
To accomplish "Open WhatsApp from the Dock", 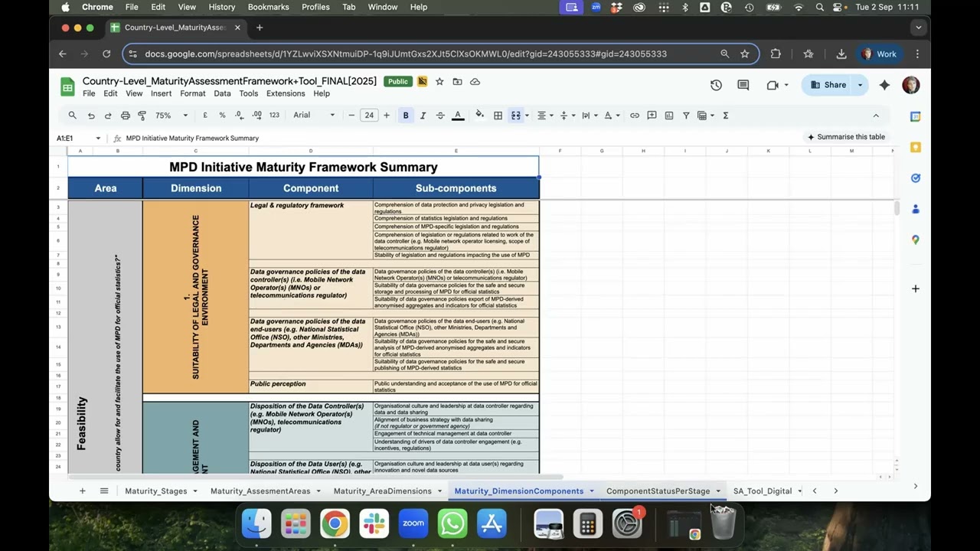I will (x=452, y=523).
